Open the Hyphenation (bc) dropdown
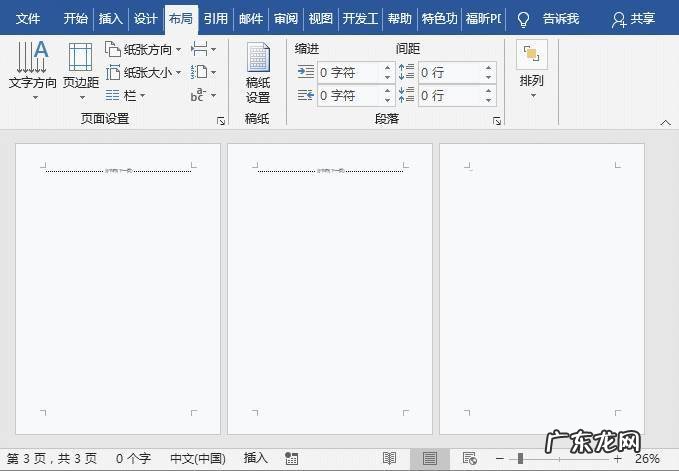This screenshot has width=679, height=471. coord(204,95)
